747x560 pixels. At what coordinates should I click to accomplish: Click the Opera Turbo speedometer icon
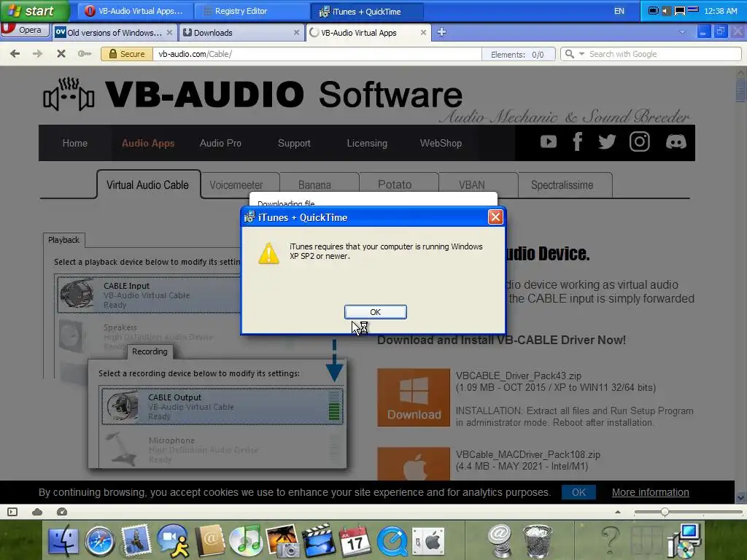[x=62, y=512]
